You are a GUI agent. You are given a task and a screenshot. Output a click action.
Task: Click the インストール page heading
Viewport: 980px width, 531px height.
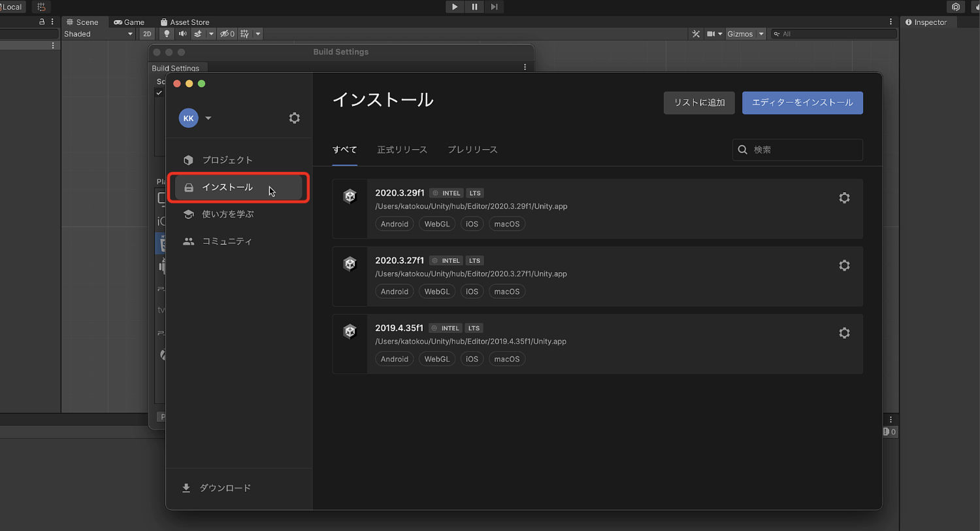[383, 100]
